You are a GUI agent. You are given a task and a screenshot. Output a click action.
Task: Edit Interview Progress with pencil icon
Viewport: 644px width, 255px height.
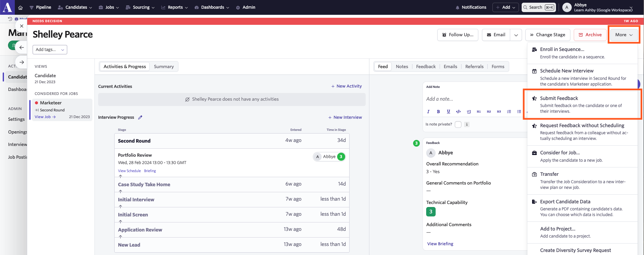coord(140,117)
